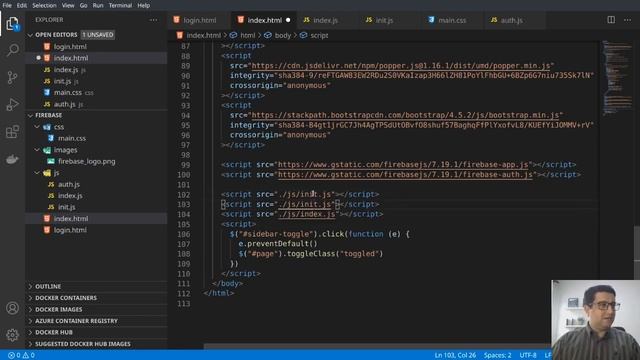Expand the Docker Containers section
The image size is (640, 360).
(x=96, y=298)
